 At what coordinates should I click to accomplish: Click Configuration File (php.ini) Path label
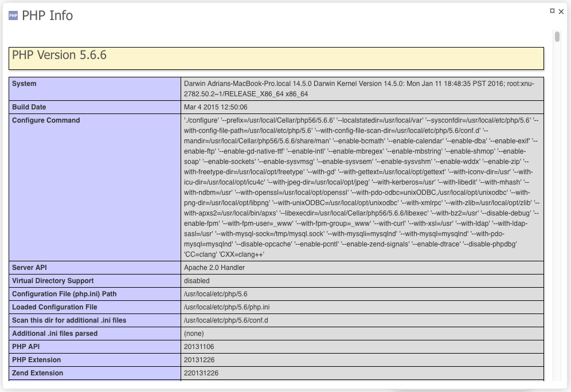[x=64, y=294]
